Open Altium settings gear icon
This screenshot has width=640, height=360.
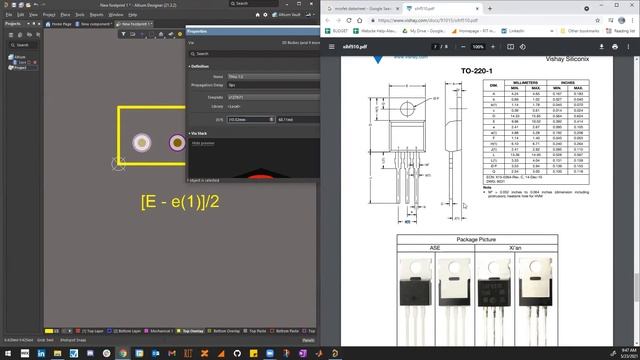(265, 15)
